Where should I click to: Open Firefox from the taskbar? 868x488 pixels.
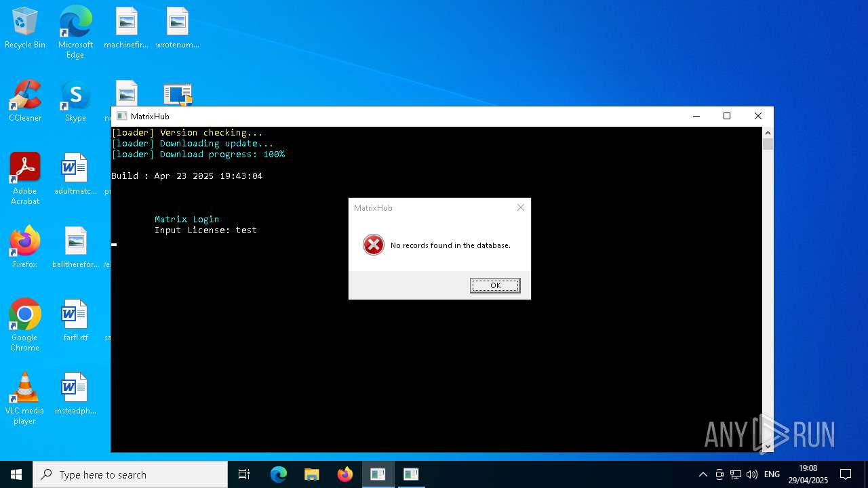pos(344,474)
